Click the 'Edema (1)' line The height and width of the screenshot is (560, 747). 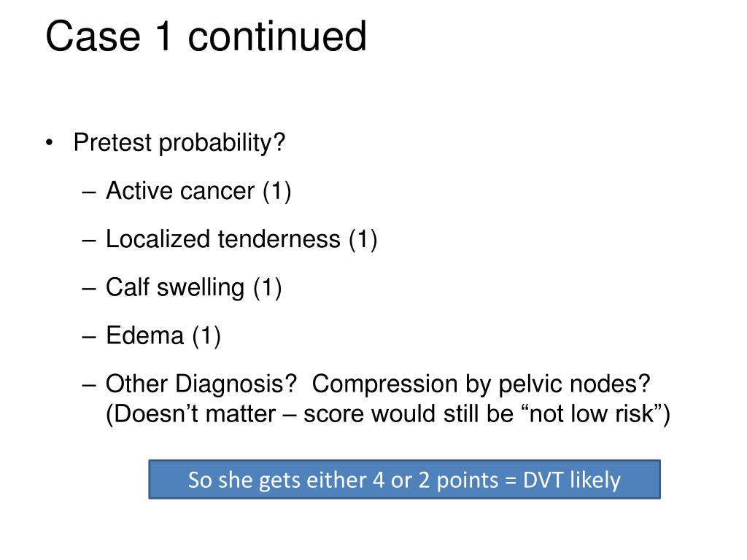point(163,335)
